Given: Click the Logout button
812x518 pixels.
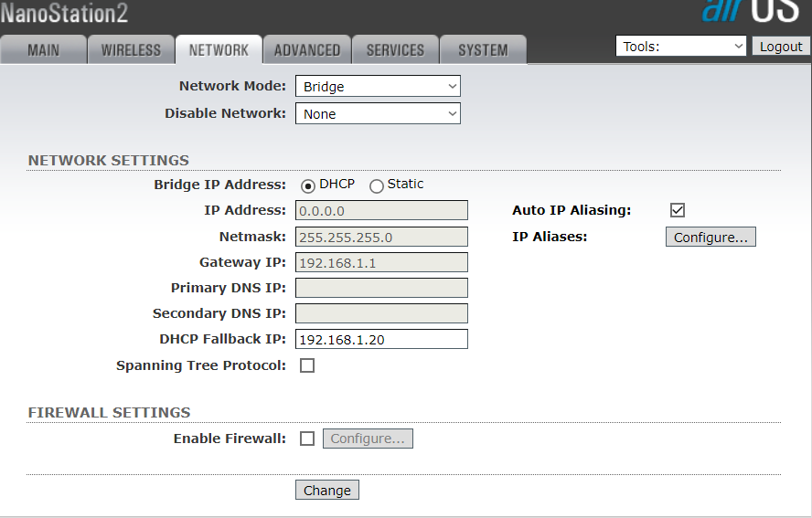Looking at the screenshot, I should 781,47.
